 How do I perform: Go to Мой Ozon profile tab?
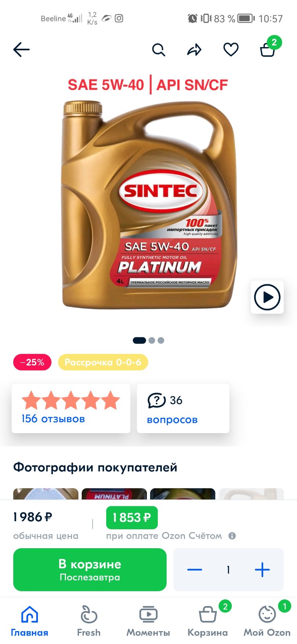267,621
